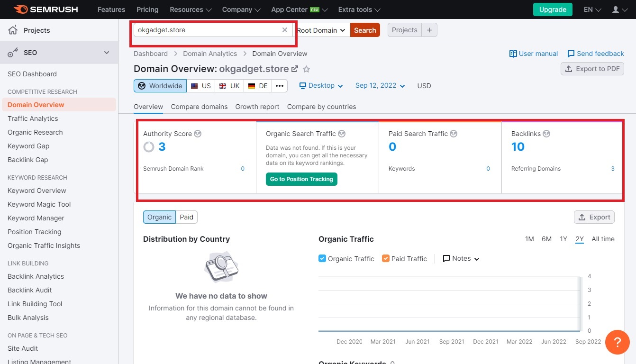The image size is (636, 364).
Task: Clear the domain search field with X
Action: pos(285,30)
